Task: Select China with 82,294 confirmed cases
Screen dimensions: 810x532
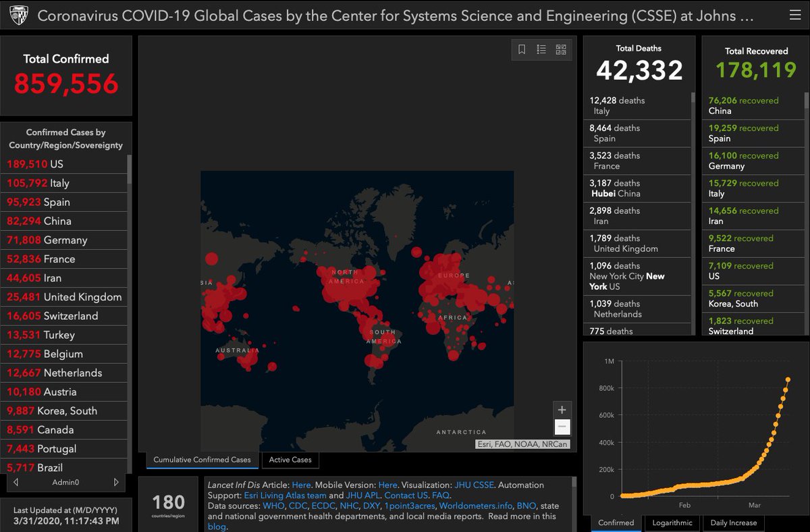Action: click(63, 221)
